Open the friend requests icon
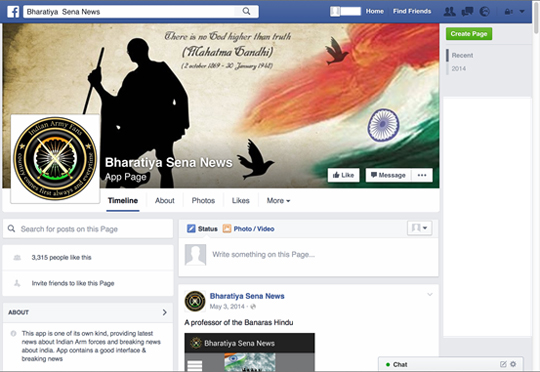 449,12
